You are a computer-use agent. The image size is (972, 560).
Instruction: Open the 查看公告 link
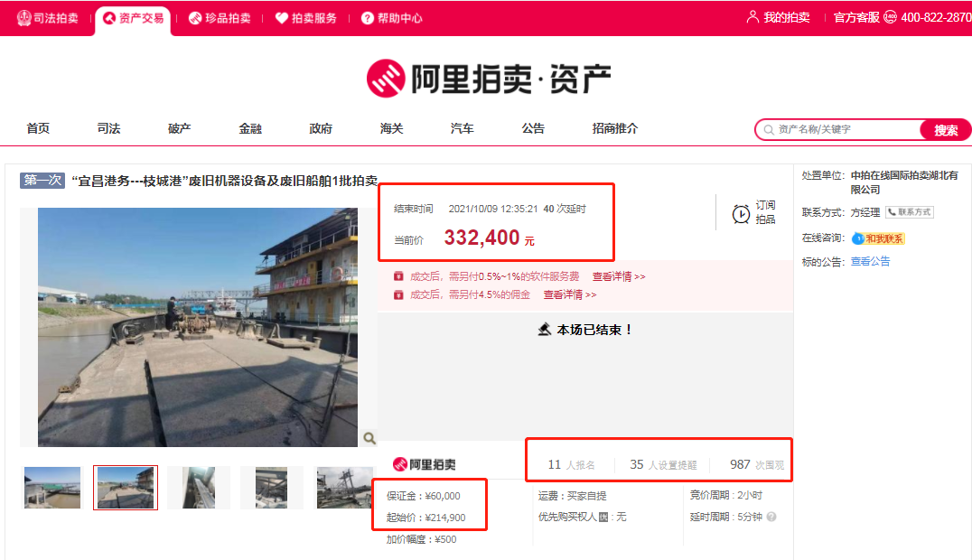870,262
